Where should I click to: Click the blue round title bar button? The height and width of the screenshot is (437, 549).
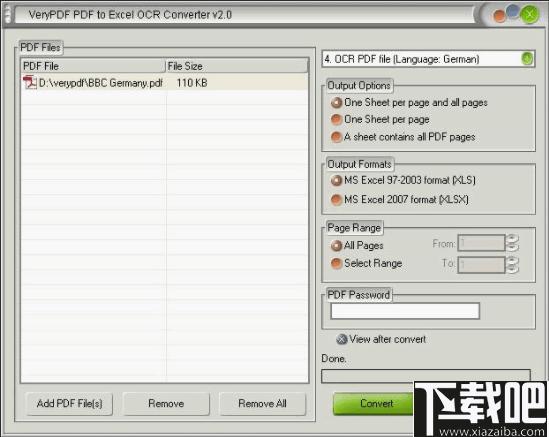513,11
